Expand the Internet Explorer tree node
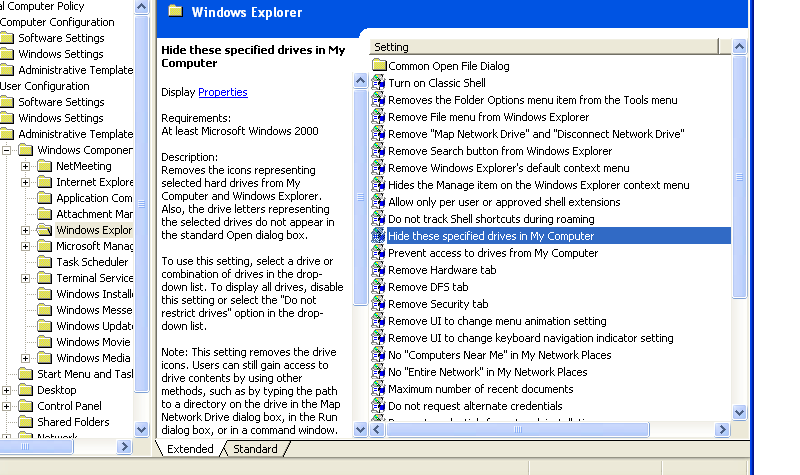Image resolution: width=800 pixels, height=475 pixels. [x=25, y=182]
